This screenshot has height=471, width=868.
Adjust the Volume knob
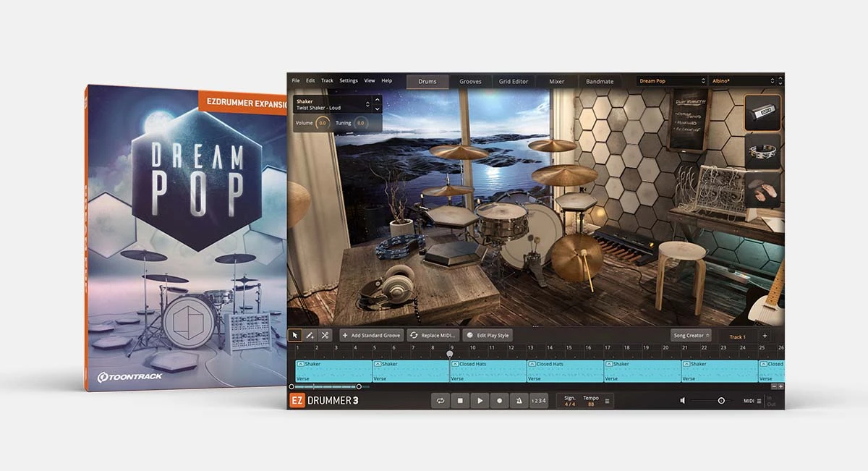point(323,123)
